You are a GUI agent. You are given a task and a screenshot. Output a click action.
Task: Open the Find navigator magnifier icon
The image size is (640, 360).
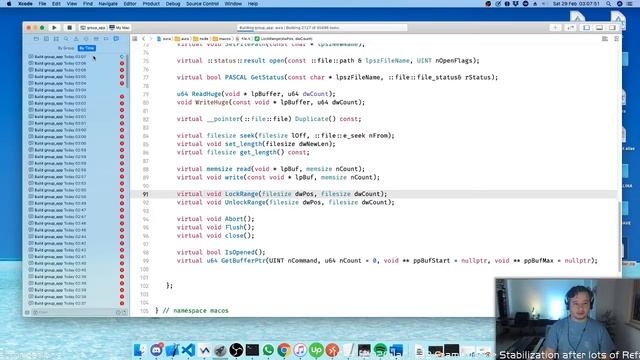pos(66,39)
